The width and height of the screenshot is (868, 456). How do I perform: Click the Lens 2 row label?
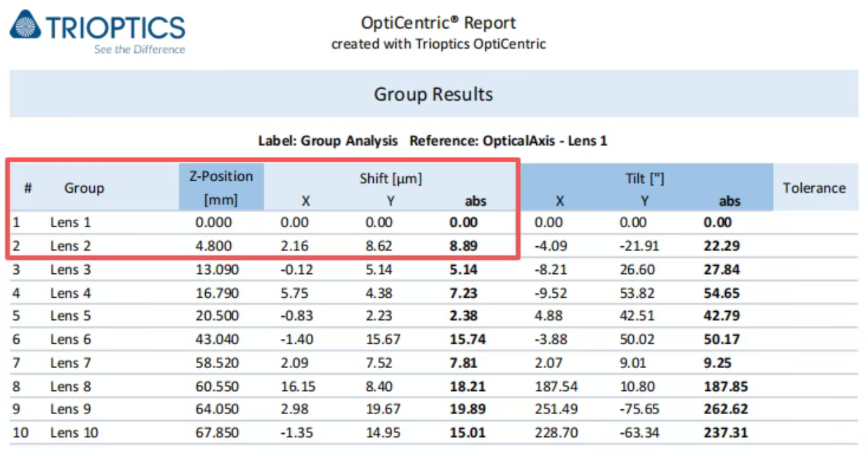[x=70, y=246]
